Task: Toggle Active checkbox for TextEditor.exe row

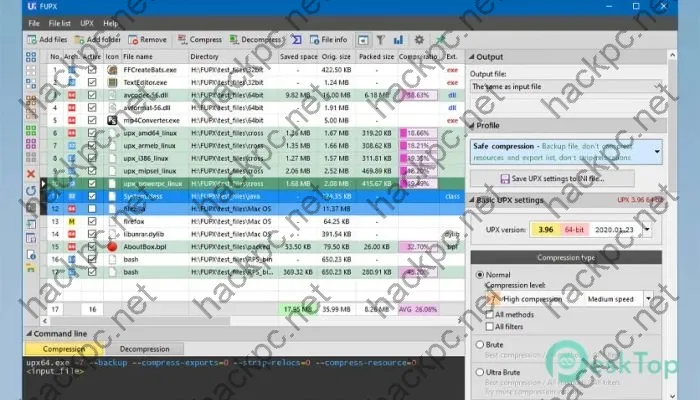Action: 92,82
